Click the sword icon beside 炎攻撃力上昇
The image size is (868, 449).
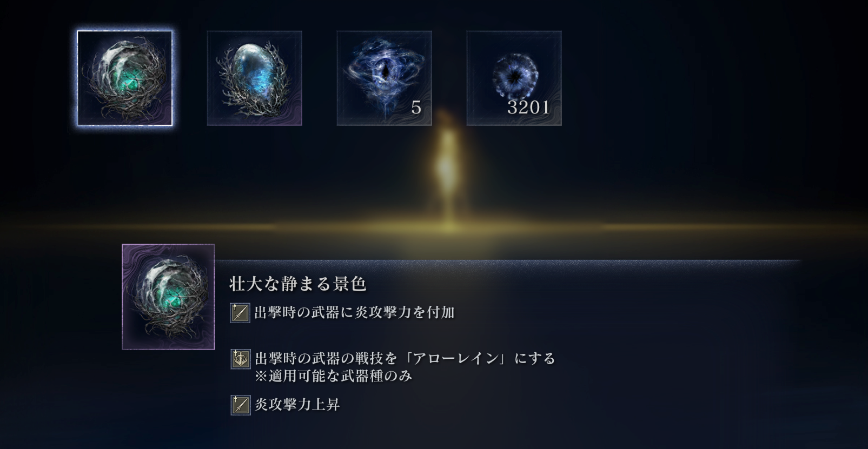pyautogui.click(x=240, y=405)
